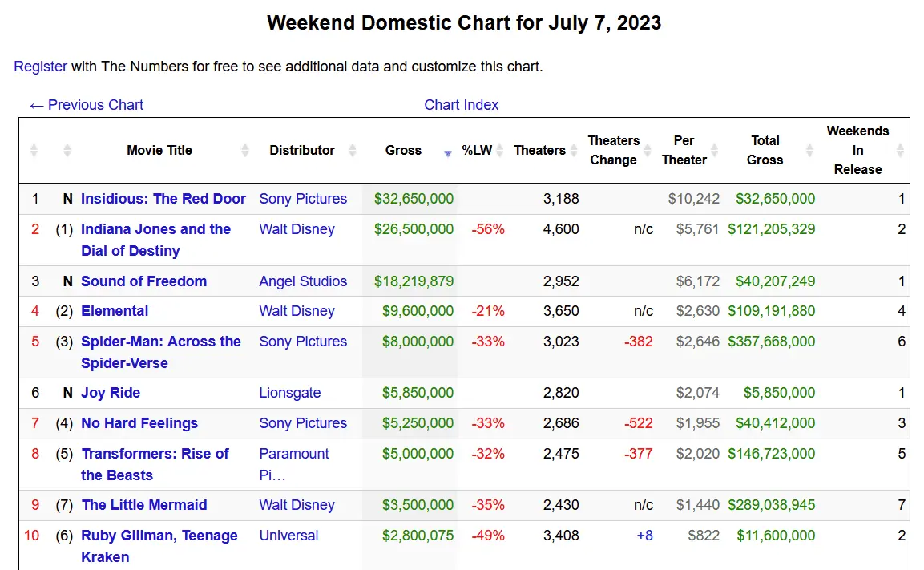Image resolution: width=924 pixels, height=570 pixels.
Task: Open Spider-Man: Across the Spider-Verse link
Action: coord(160,342)
